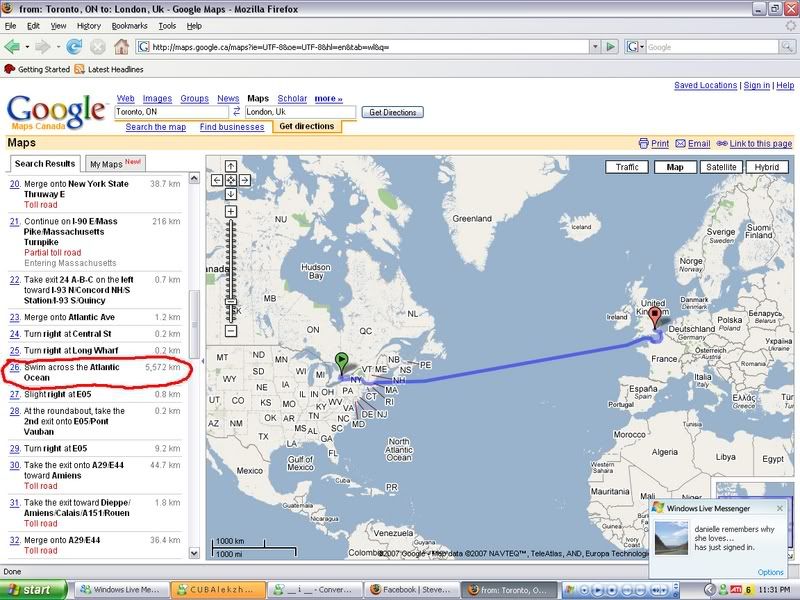Click red destination marker at London

point(655,317)
